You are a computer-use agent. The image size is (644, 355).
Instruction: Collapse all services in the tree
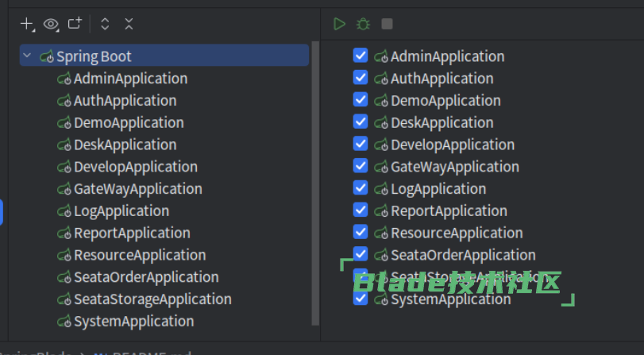point(129,24)
